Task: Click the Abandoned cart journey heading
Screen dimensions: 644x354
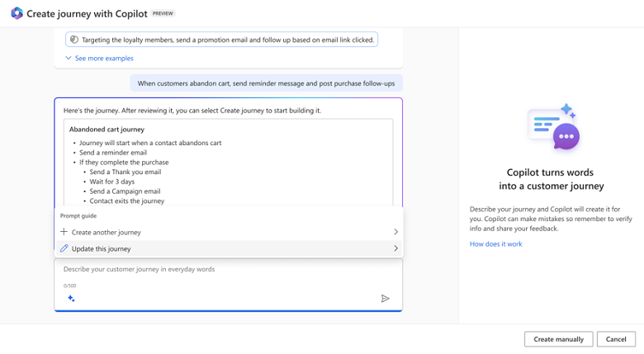Action: tap(107, 130)
